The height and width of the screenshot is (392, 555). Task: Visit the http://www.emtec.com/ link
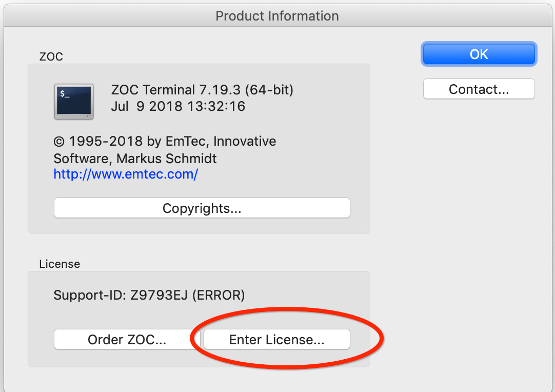point(126,174)
